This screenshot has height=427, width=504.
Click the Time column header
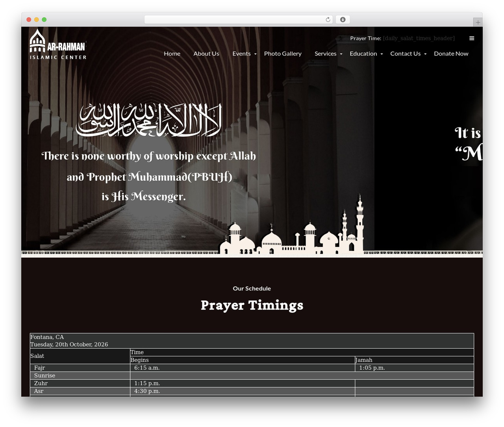tap(137, 353)
